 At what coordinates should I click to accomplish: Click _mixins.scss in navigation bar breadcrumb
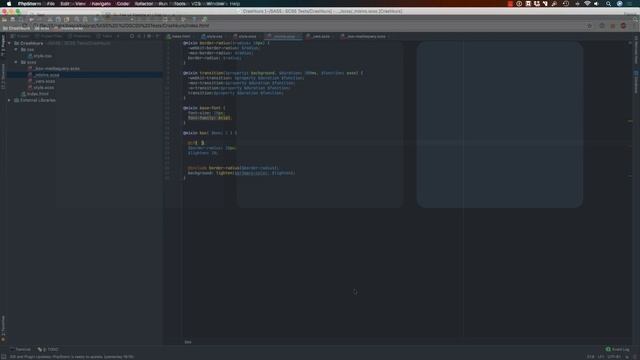69,28
